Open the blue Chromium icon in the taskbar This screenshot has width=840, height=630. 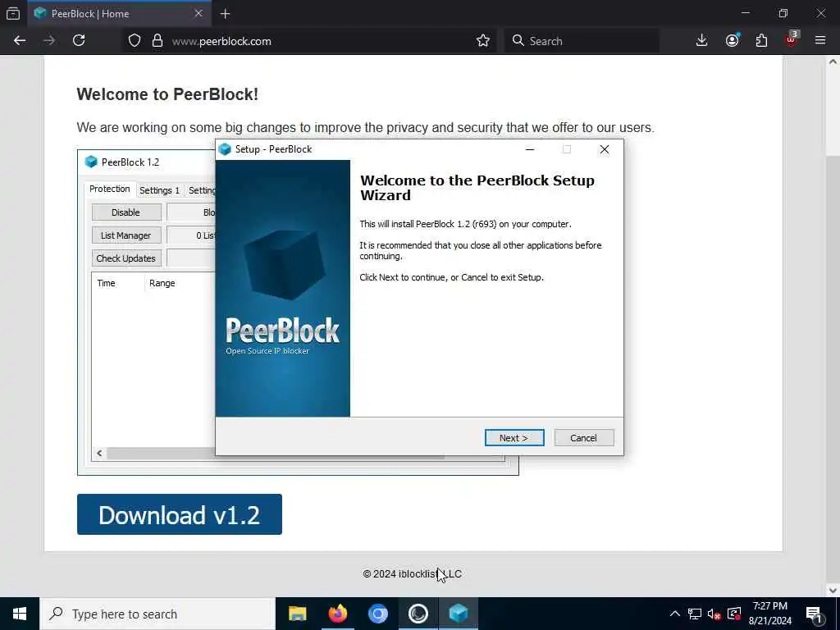point(377,614)
